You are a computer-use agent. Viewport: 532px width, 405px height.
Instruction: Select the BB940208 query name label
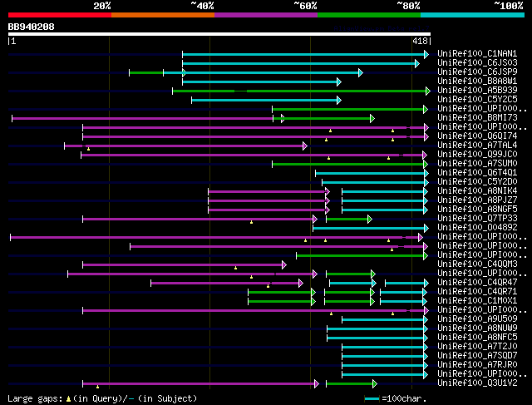click(x=32, y=27)
